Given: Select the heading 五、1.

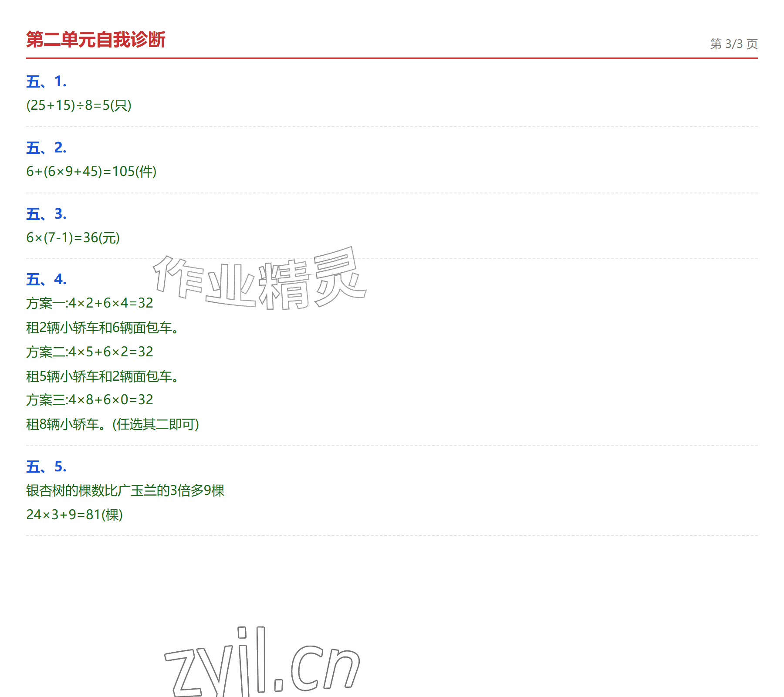Looking at the screenshot, I should [46, 81].
